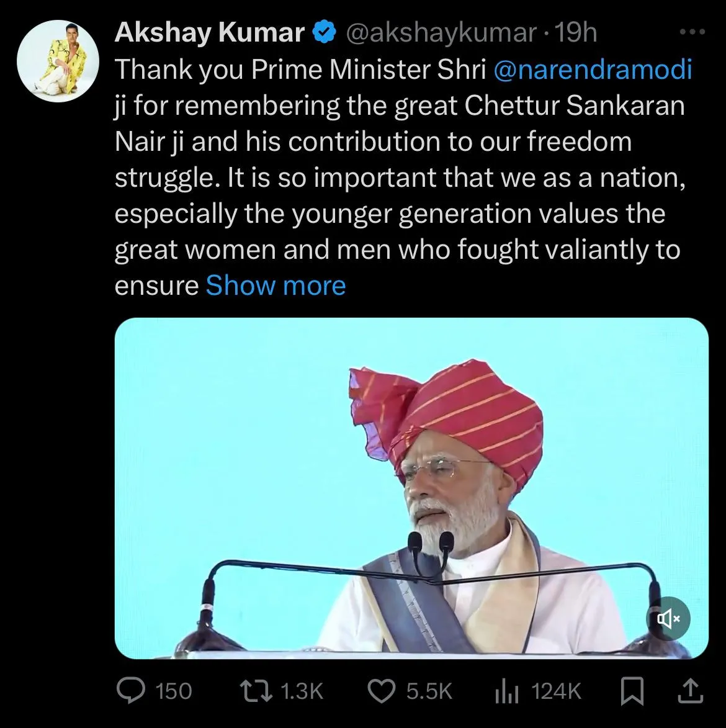The height and width of the screenshot is (728, 726).
Task: Unmute the video sound
Action: (x=668, y=618)
